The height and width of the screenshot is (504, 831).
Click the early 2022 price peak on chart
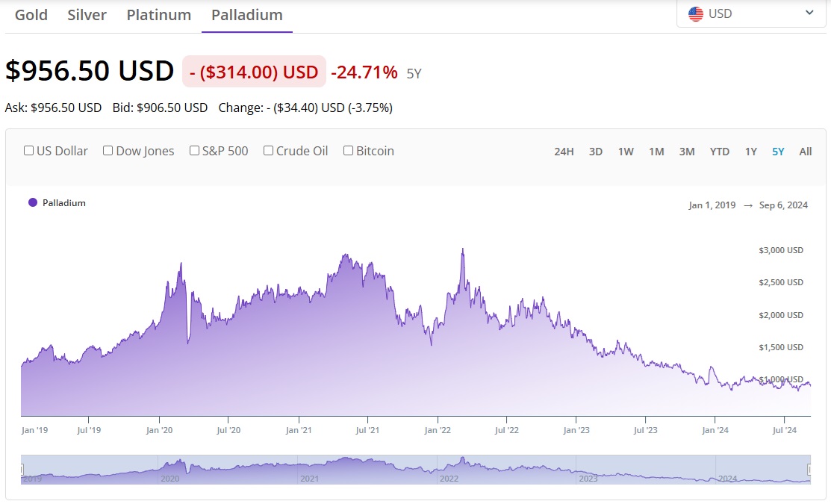pyautogui.click(x=463, y=250)
